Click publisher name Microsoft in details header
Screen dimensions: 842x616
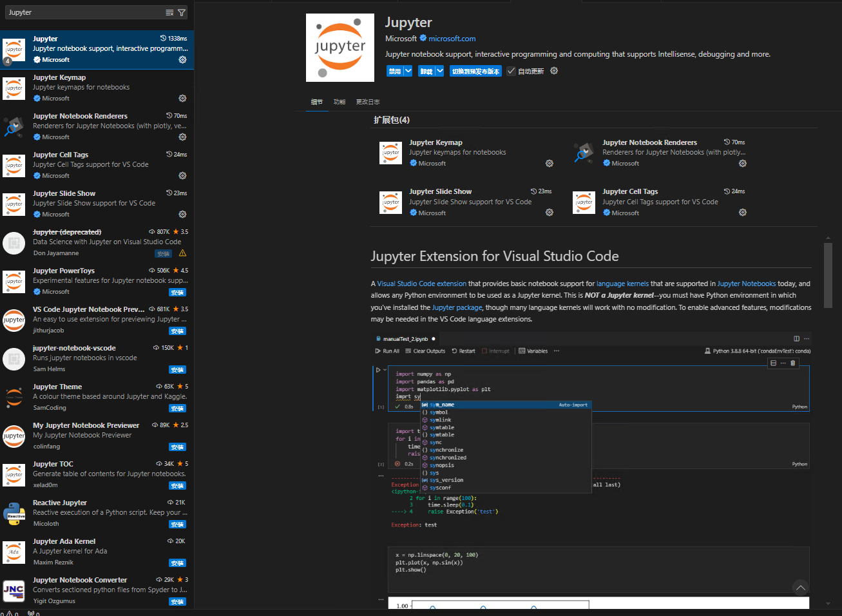tap(401, 39)
